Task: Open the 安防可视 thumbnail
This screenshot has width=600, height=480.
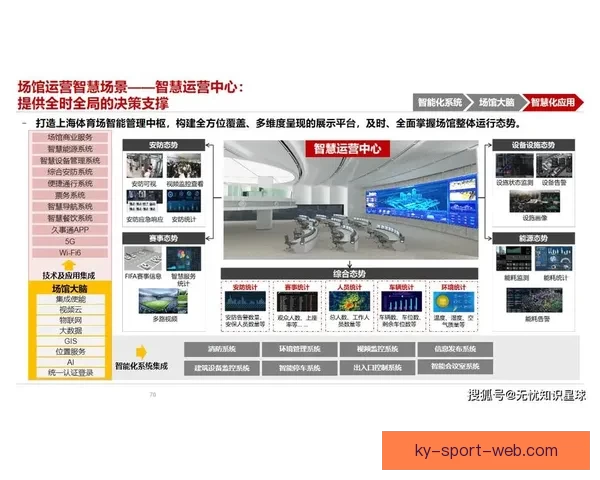Action: pos(144,166)
